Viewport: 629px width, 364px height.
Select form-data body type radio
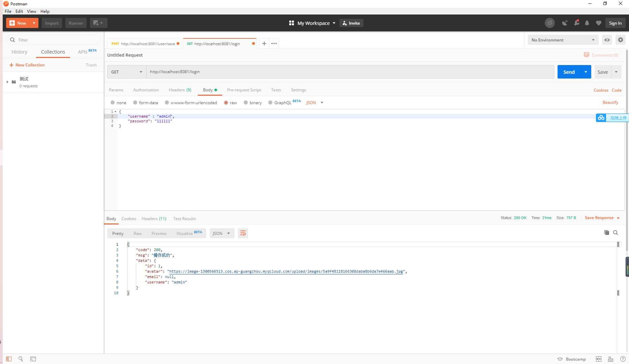click(x=135, y=102)
